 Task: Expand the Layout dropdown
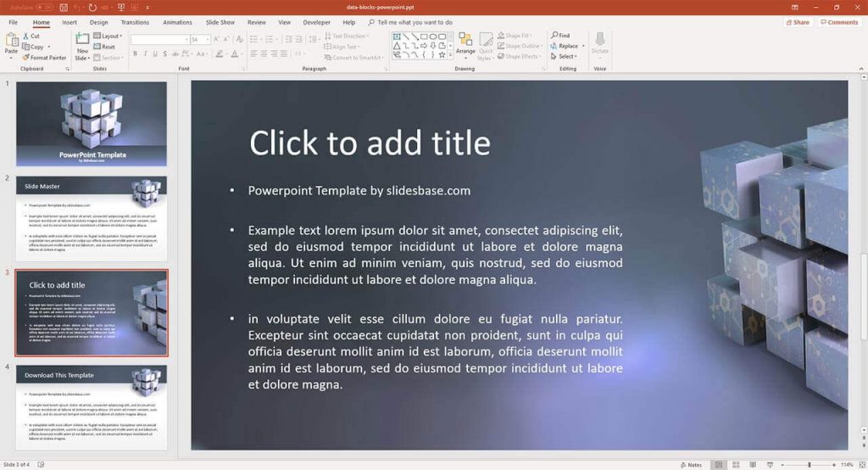pos(110,36)
